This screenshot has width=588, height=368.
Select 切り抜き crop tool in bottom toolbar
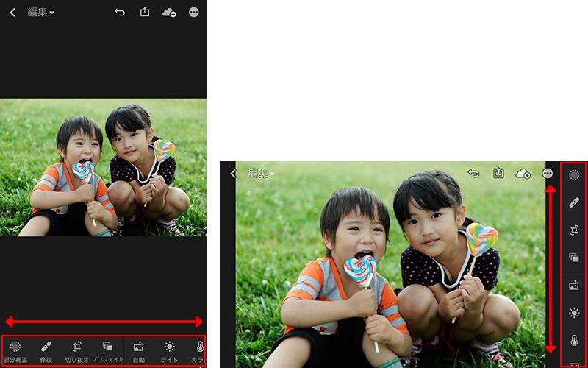(x=77, y=352)
